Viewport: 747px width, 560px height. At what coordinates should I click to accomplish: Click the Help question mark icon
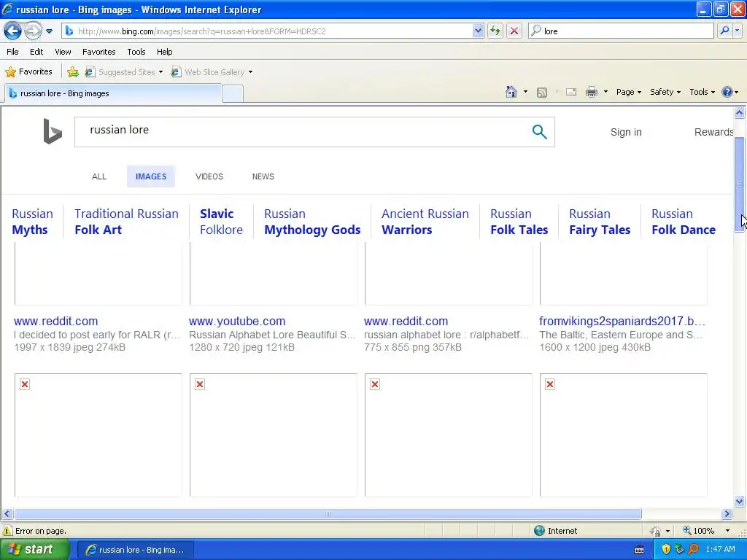click(727, 92)
